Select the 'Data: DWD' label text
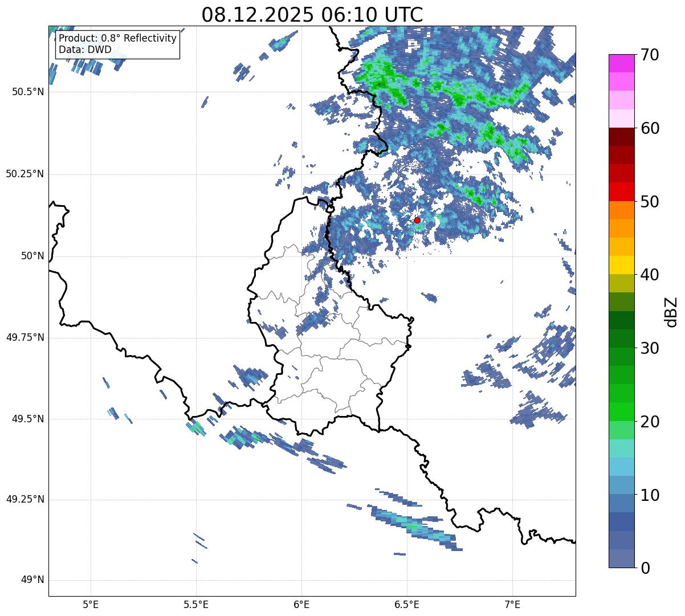685x616 pixels. point(85,50)
